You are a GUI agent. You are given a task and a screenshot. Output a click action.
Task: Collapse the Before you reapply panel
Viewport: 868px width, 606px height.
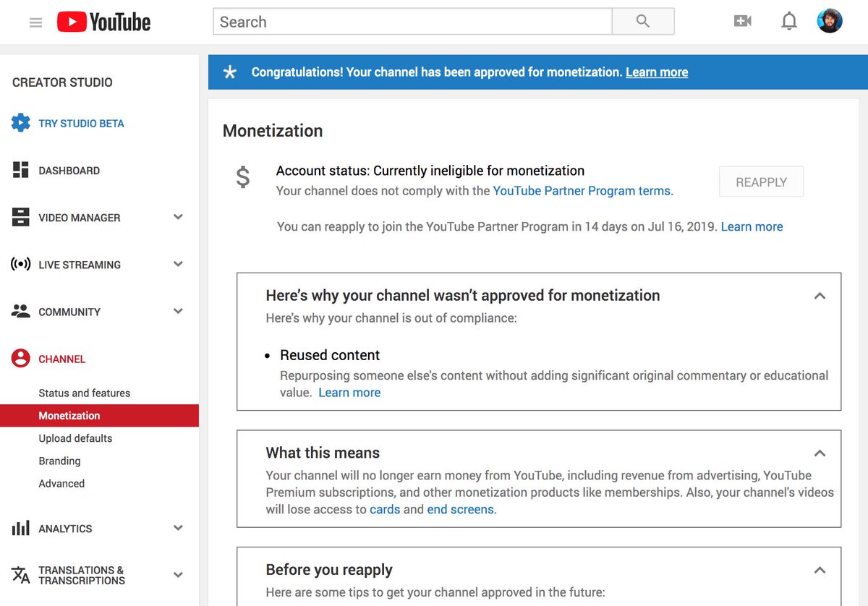[x=820, y=570]
